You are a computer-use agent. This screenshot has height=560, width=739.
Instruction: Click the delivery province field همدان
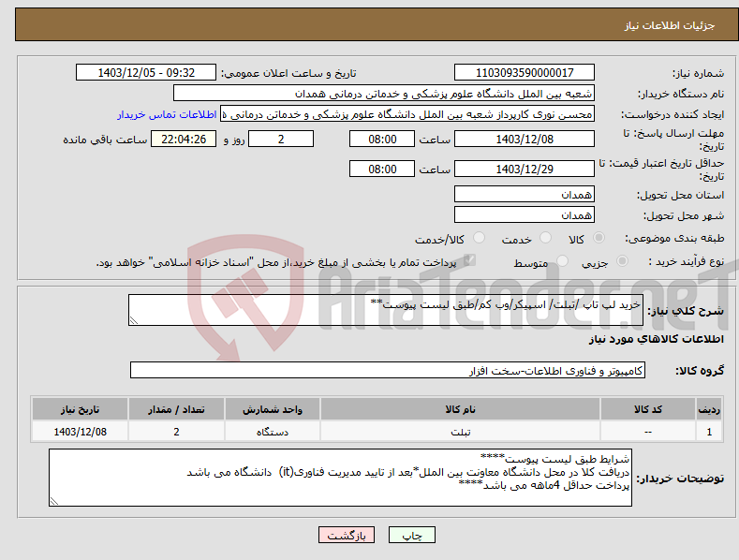point(525,194)
